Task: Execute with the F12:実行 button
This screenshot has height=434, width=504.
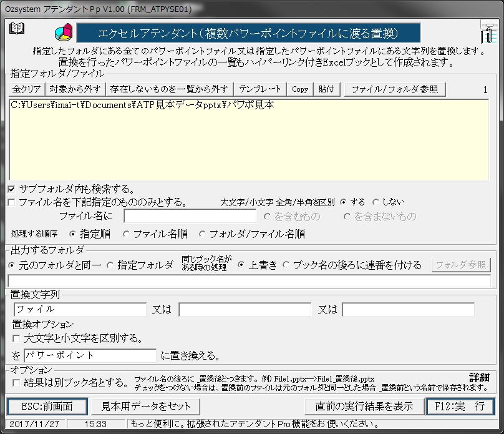Action: 460,406
